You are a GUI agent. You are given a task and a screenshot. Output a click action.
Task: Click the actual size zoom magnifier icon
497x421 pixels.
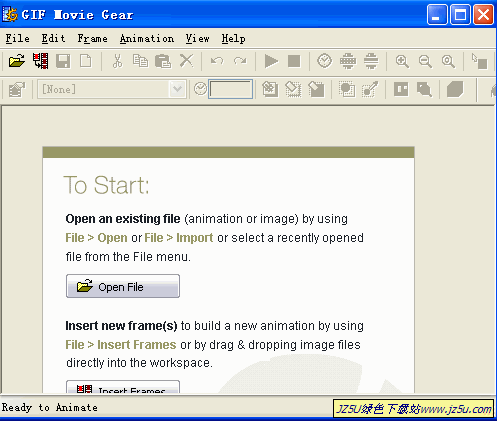click(x=448, y=62)
